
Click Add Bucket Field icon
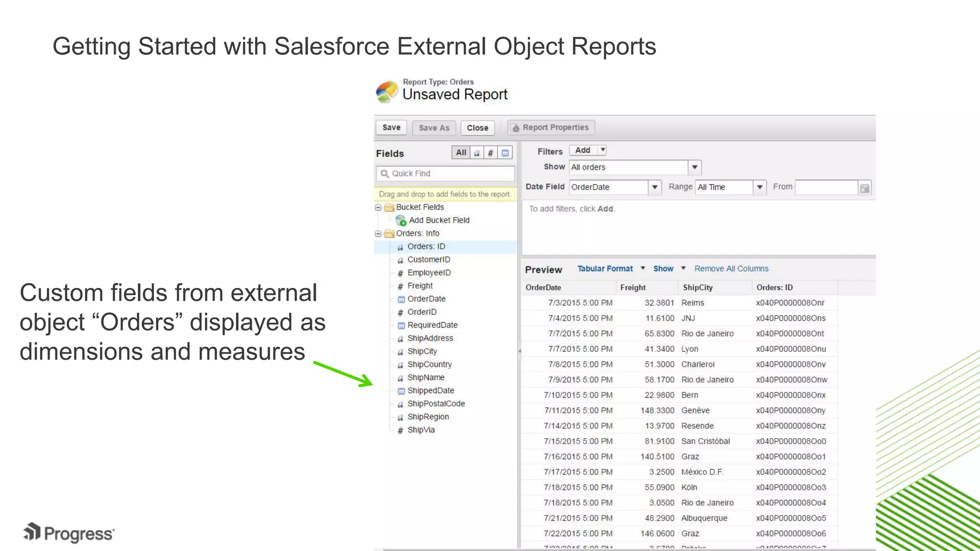[x=401, y=220]
